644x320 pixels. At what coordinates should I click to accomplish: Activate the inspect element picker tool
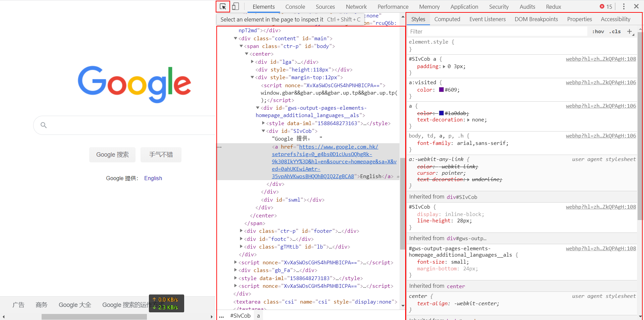(223, 6)
